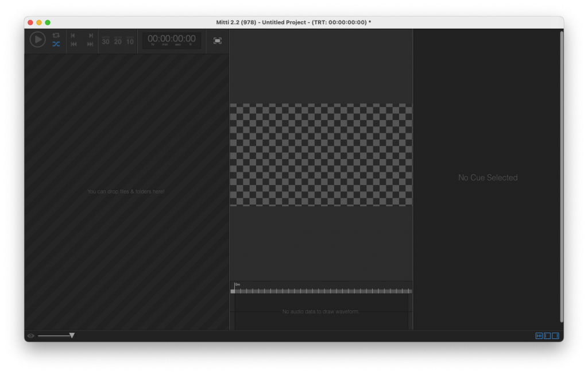Click the checkerboard video preview area
Image resolution: width=588 pixels, height=374 pixels.
tap(321, 155)
